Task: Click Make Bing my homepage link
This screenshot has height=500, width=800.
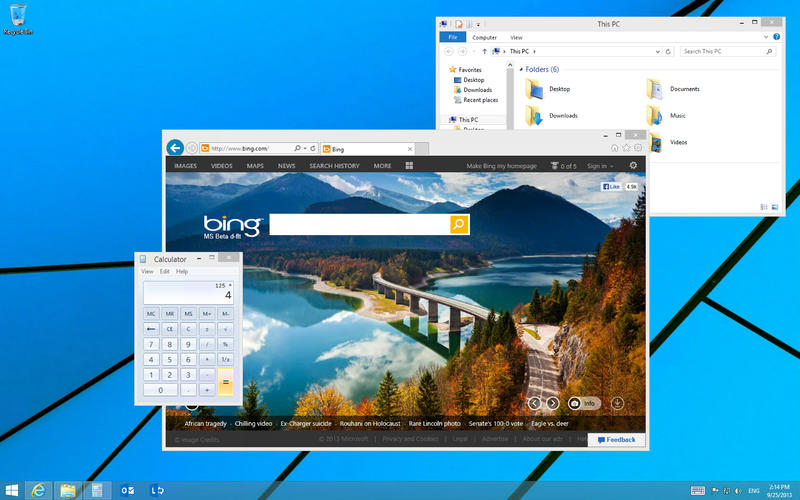Action: tap(504, 166)
